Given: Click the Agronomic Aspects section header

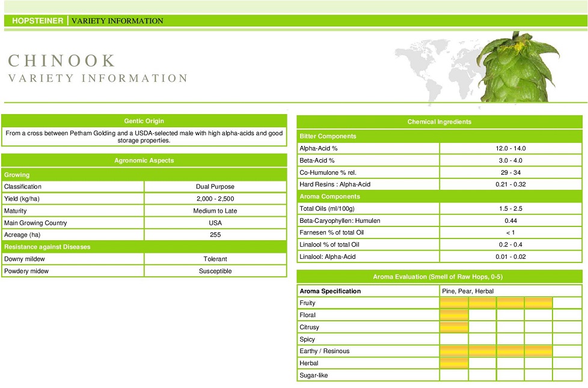Looking at the screenshot, I should [144, 160].
